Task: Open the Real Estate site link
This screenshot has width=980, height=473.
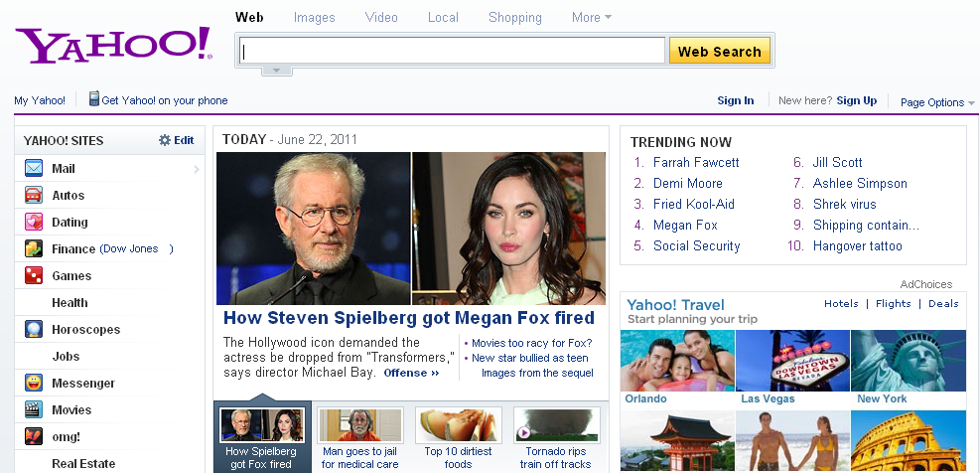Action: tap(83, 464)
